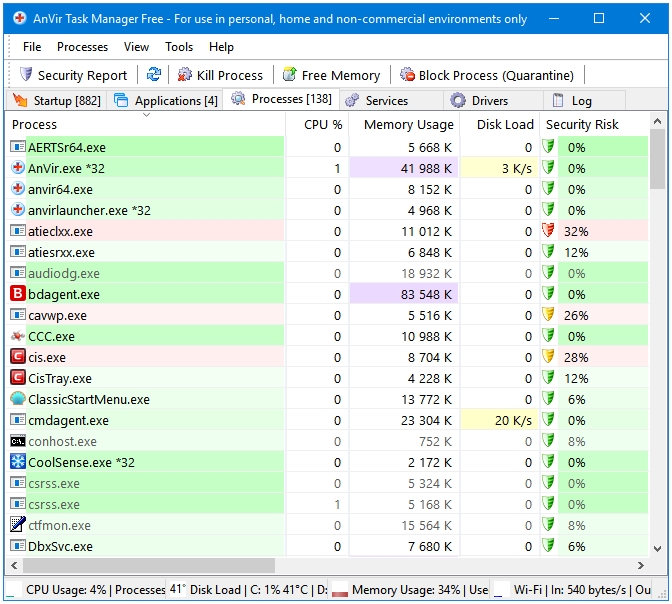Click Block Process (Quarantine) button label
This screenshot has width=672, height=604.
tap(496, 75)
